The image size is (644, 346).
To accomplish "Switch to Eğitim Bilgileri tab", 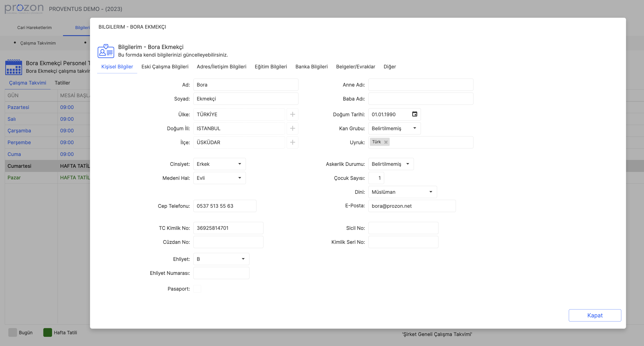I will (x=271, y=67).
